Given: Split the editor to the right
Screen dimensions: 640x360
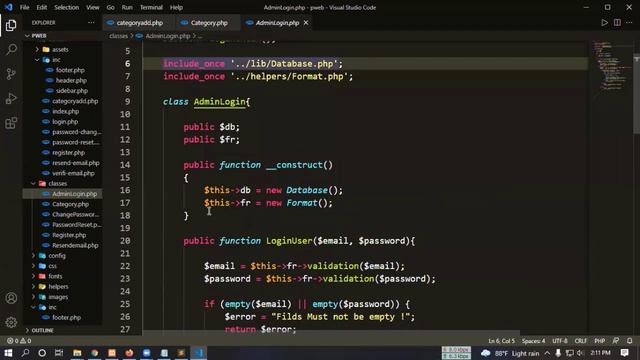Looking at the screenshot, I should pyautogui.click(x=617, y=23).
